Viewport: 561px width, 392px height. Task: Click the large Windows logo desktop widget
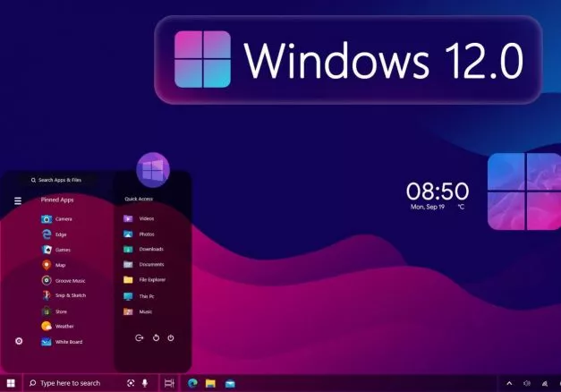(x=524, y=192)
